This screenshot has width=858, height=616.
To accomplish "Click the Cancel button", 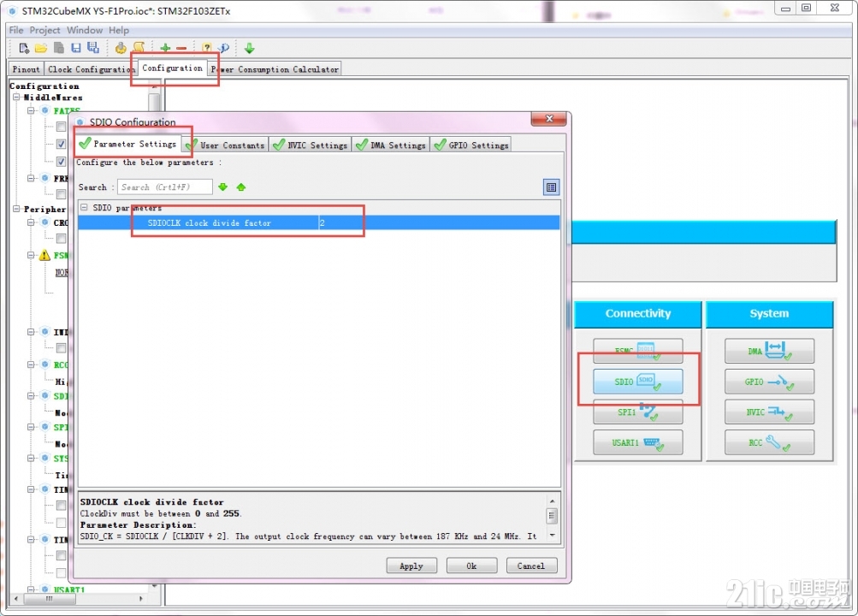I will pos(531,566).
